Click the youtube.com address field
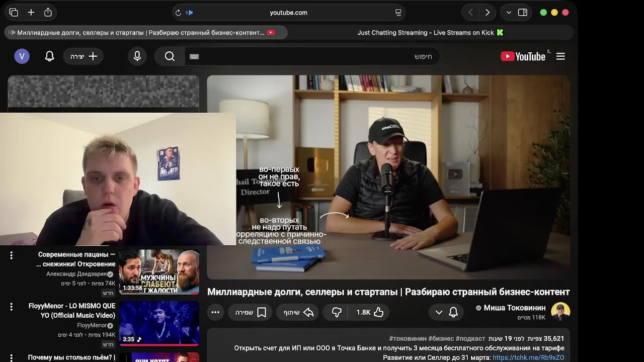Screen dimensions: 644x362 coord(288,13)
